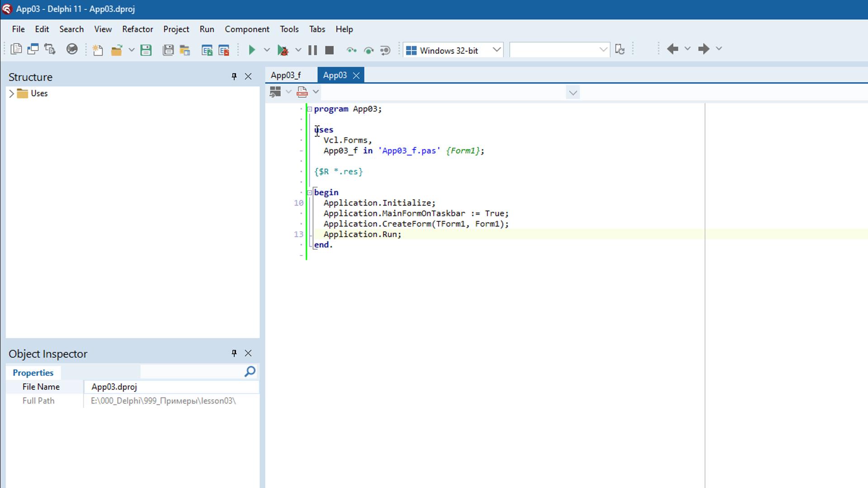
Task: Switch to the App03_f tab
Action: tap(286, 75)
